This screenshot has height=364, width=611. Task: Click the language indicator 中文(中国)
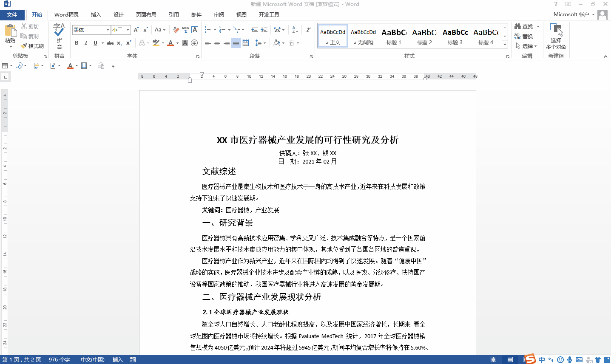point(93,360)
